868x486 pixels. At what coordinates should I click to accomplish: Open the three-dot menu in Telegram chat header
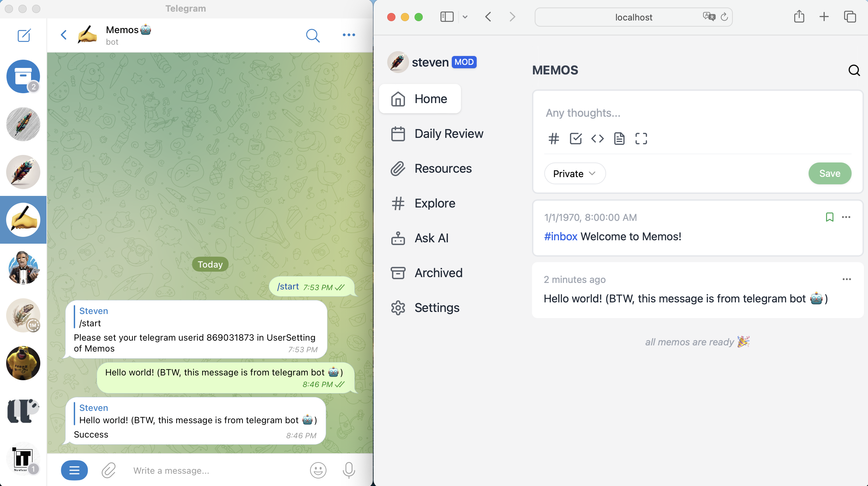coord(349,35)
